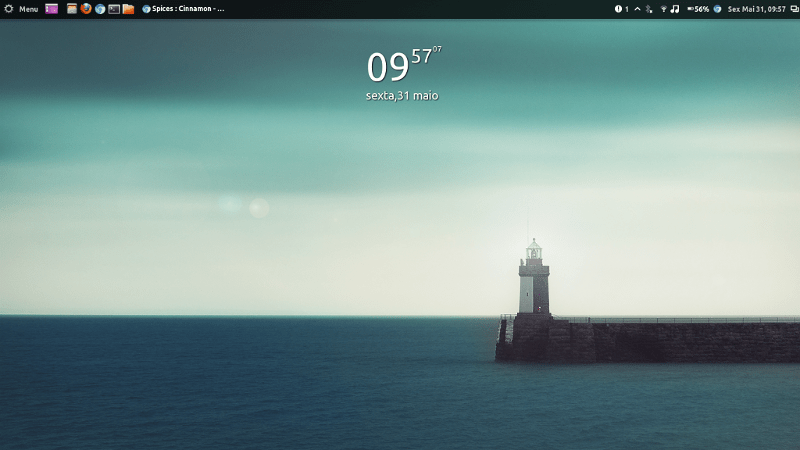Image resolution: width=800 pixels, height=450 pixels.
Task: Open the sound applet music note
Action: click(x=675, y=9)
